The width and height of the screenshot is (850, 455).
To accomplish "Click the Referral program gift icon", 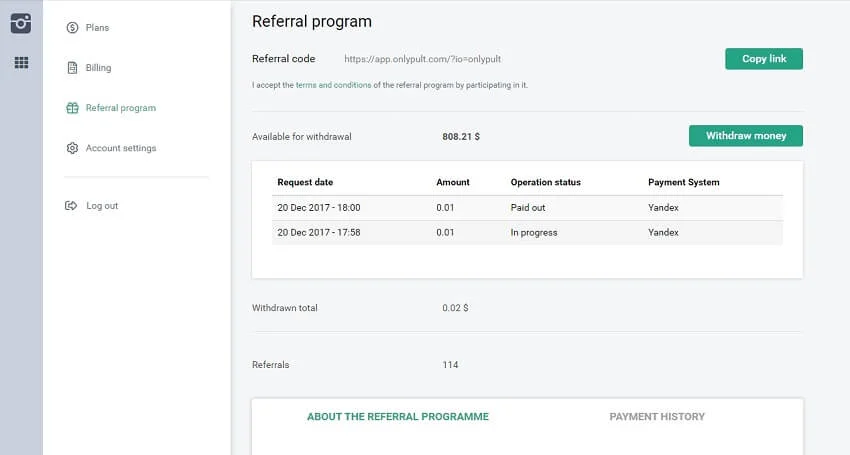I will click(x=72, y=108).
